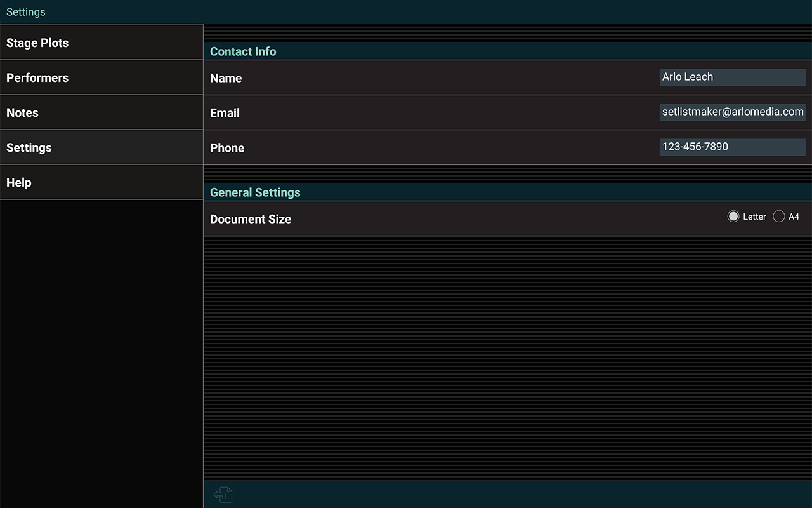
Task: Click the Settings title in the header bar
Action: click(25, 11)
